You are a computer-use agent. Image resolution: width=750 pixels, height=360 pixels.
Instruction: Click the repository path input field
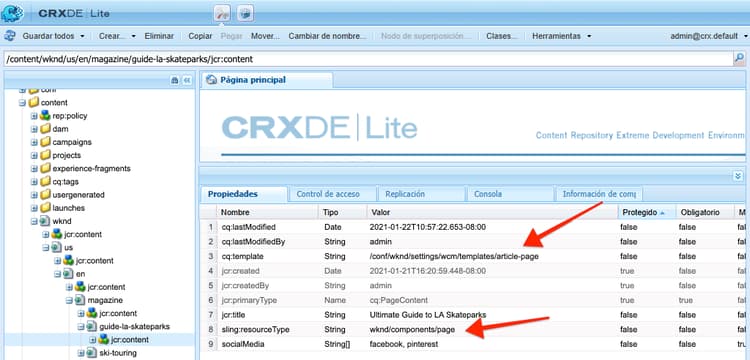[x=368, y=59]
